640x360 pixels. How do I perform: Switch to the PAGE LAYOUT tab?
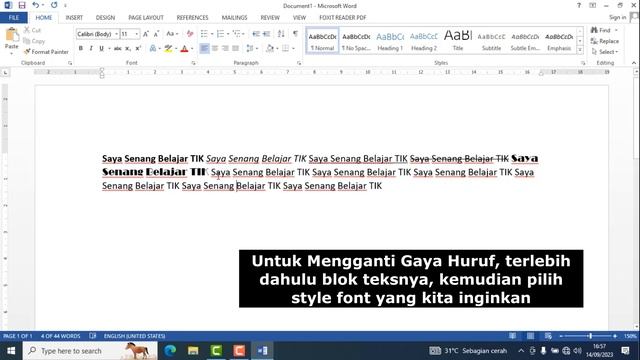point(146,18)
